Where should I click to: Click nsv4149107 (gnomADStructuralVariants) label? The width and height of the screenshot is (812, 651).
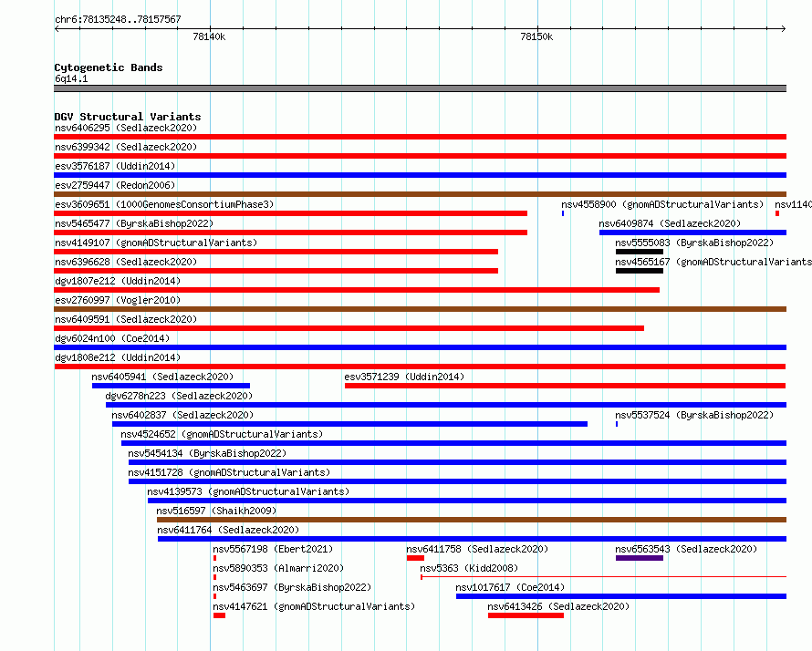[156, 243]
